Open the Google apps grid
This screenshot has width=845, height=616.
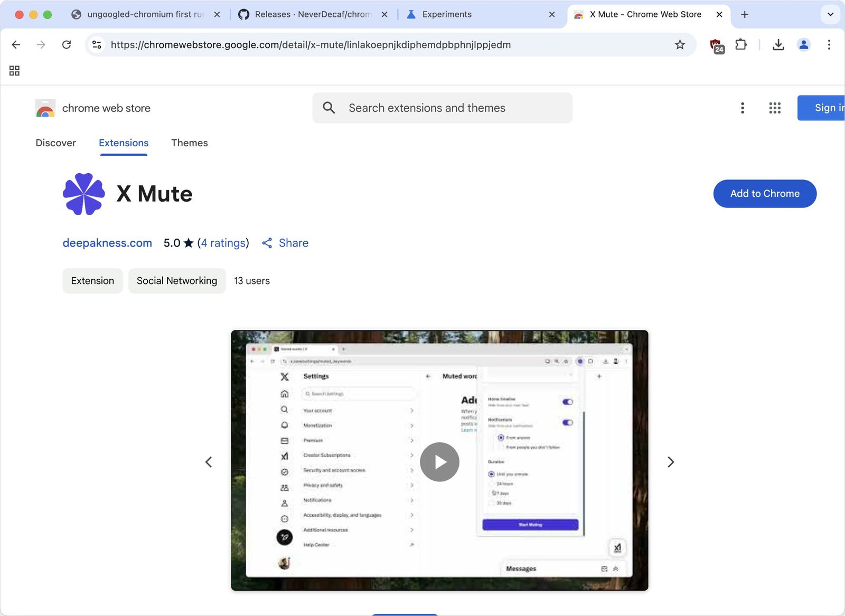774,108
